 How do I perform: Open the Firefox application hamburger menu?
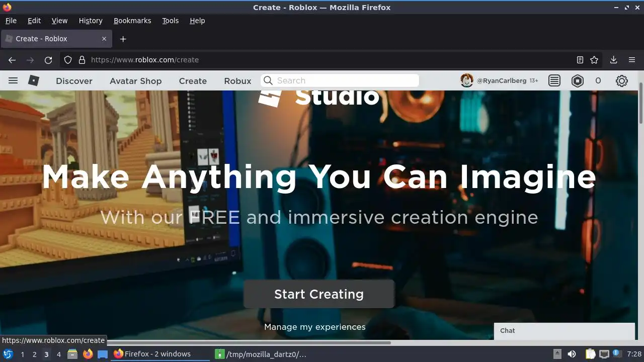point(632,60)
